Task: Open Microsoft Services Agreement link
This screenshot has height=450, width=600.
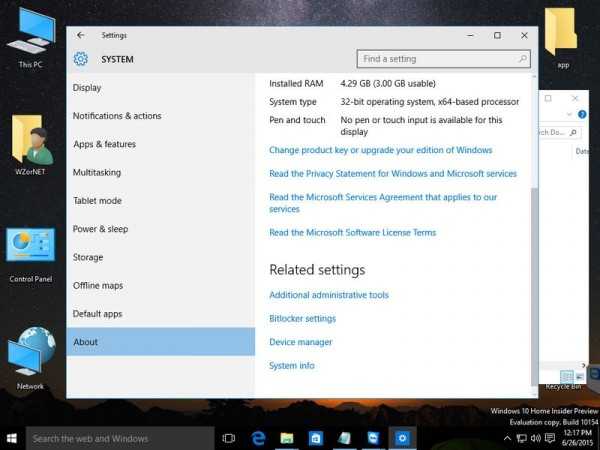Action: pos(383,203)
